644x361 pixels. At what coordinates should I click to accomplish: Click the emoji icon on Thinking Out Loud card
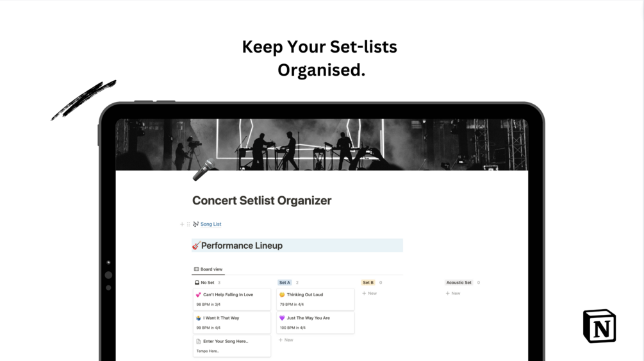pos(282,295)
